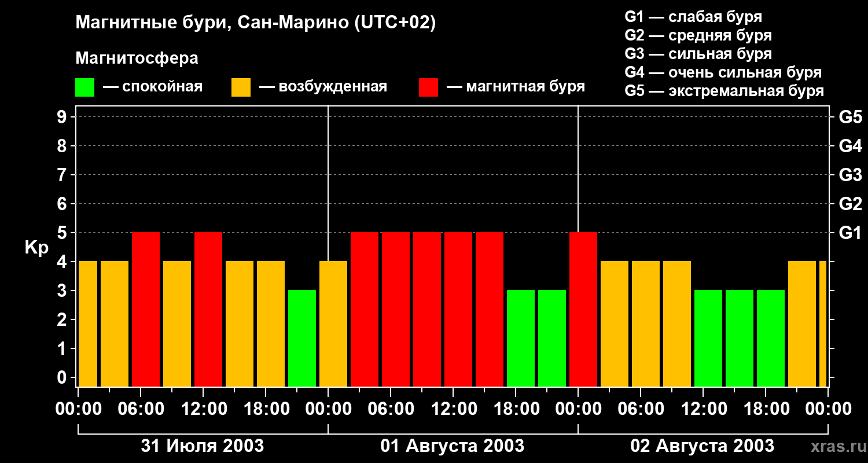Click the date label '01 Августа 2003'
The width and height of the screenshot is (868, 463).
point(453,446)
